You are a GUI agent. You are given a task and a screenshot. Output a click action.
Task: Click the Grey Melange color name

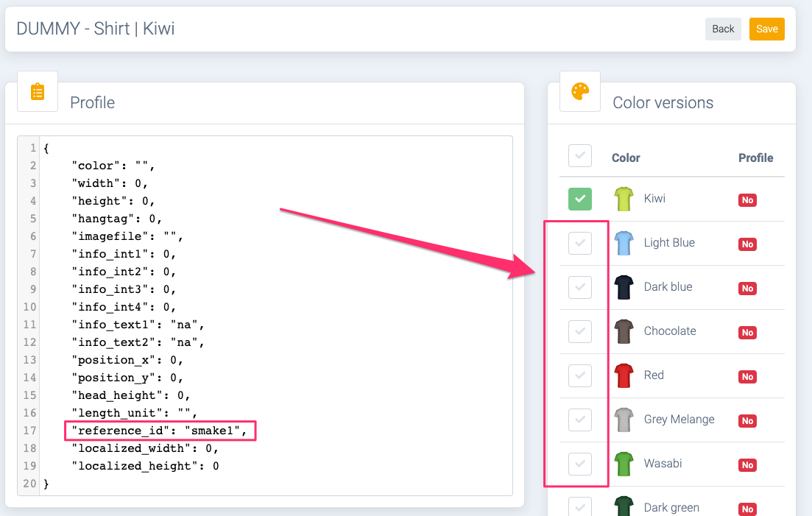tap(679, 420)
